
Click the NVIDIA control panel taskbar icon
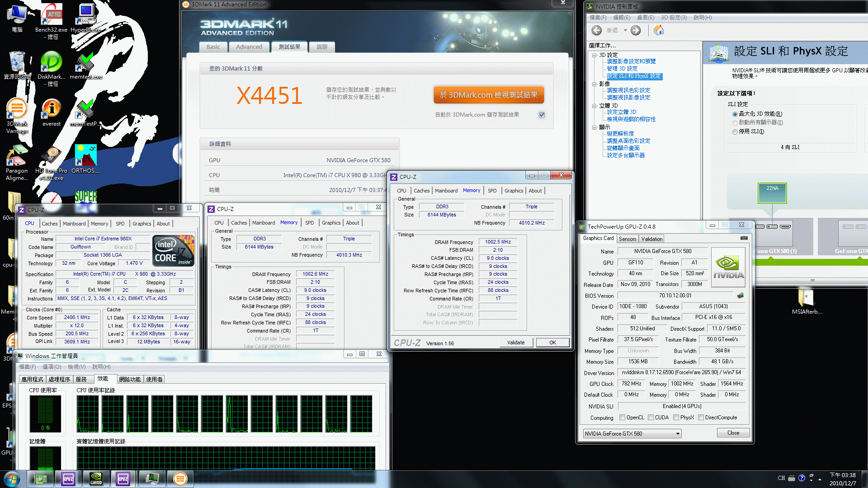pyautogui.click(x=96, y=479)
